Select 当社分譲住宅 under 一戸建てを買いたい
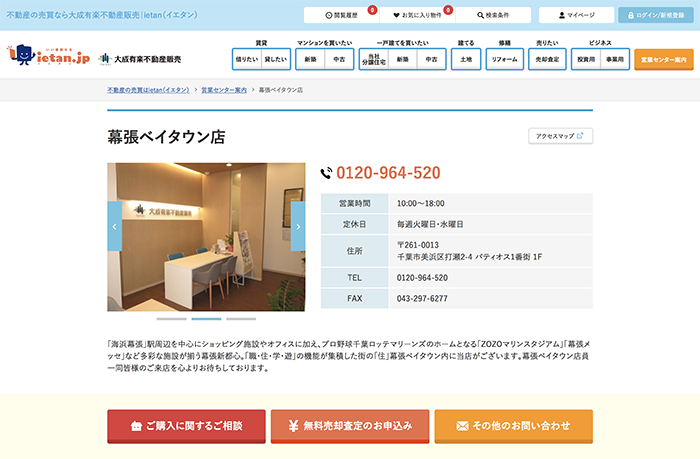 pyautogui.click(x=374, y=59)
